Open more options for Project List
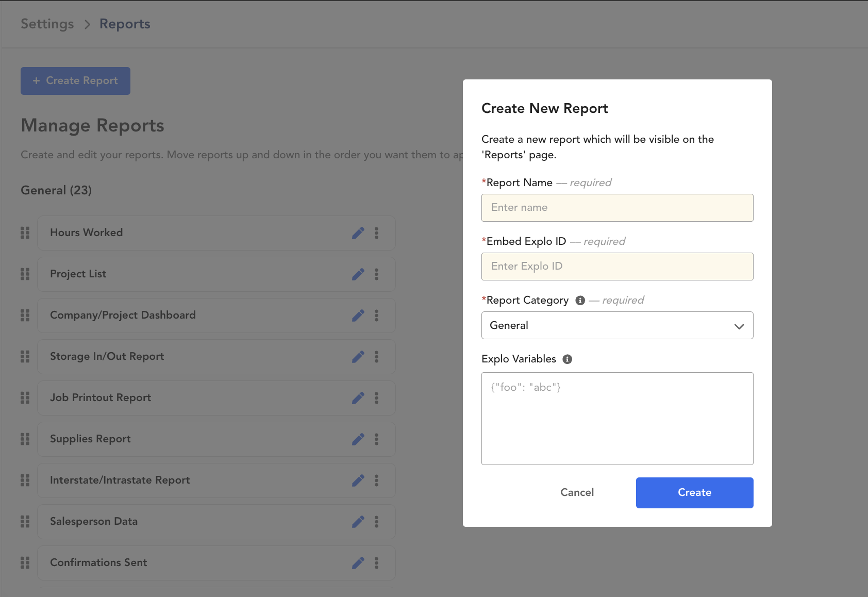The width and height of the screenshot is (868, 597). click(x=377, y=274)
